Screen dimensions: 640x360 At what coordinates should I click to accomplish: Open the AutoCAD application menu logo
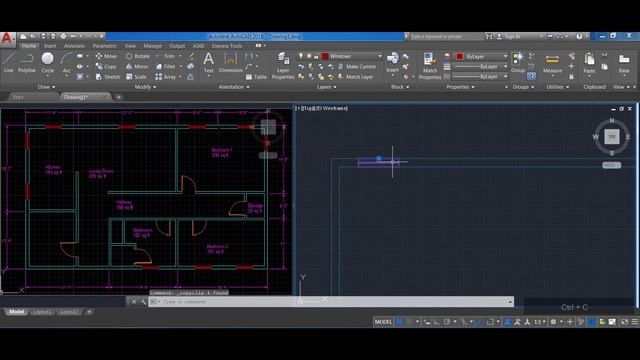coord(7,39)
